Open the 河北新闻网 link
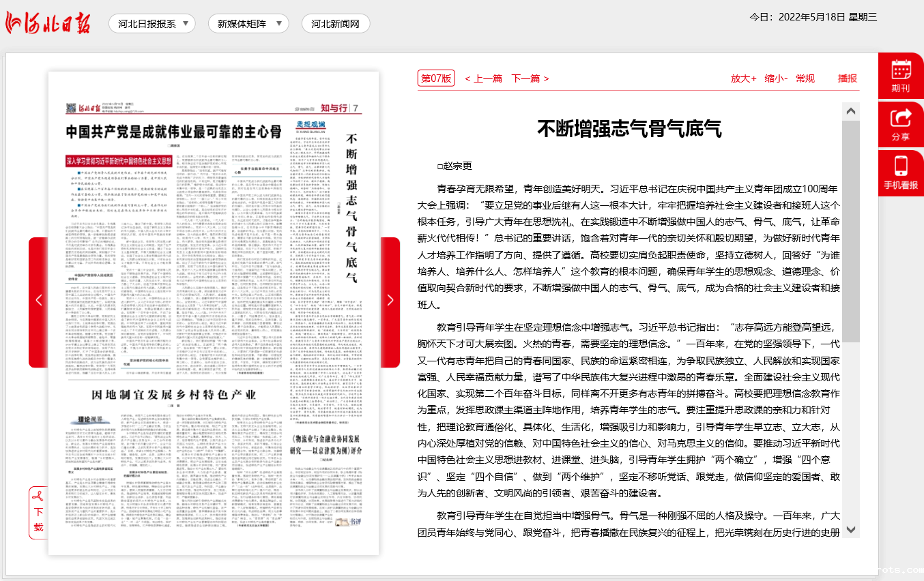The image size is (924, 581). click(x=335, y=24)
